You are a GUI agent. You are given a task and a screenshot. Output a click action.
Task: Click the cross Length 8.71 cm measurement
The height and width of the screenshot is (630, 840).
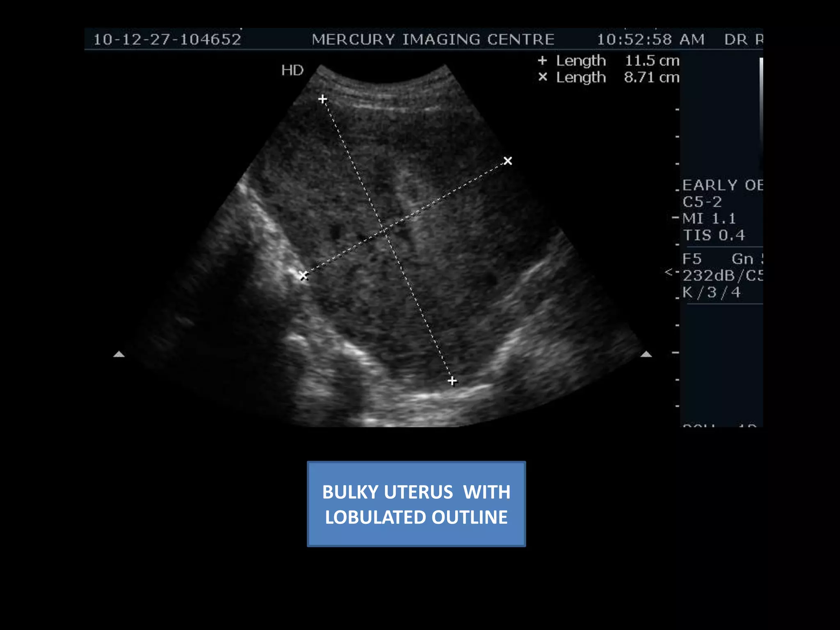(609, 77)
